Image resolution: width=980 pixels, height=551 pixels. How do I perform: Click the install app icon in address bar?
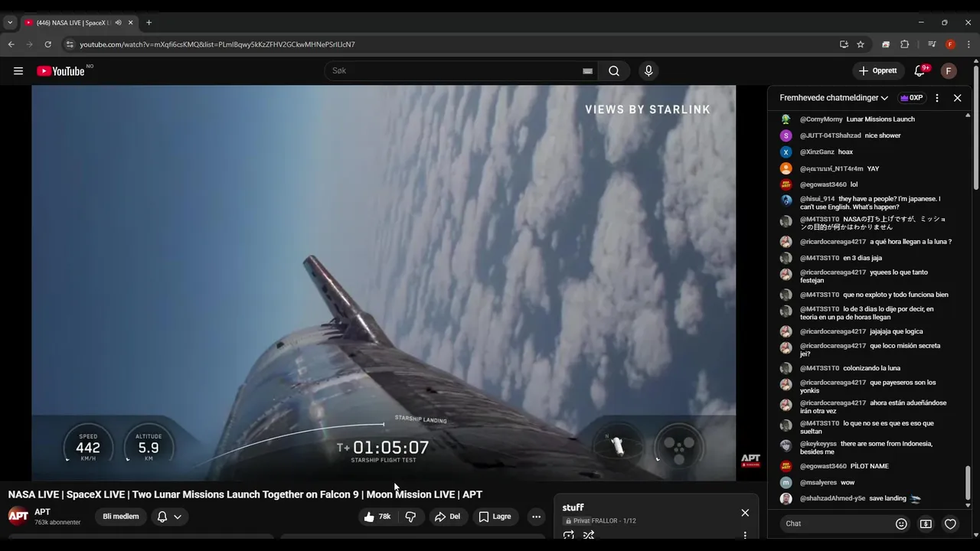click(844, 44)
